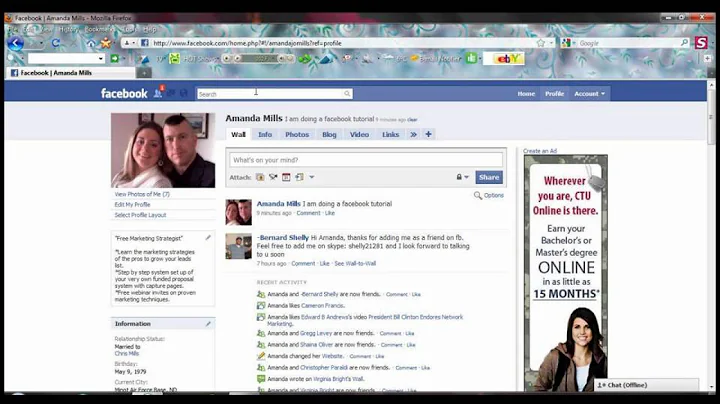This screenshot has width=720, height=404.
Task: Clear the status via clear link
Action: pyautogui.click(x=412, y=120)
